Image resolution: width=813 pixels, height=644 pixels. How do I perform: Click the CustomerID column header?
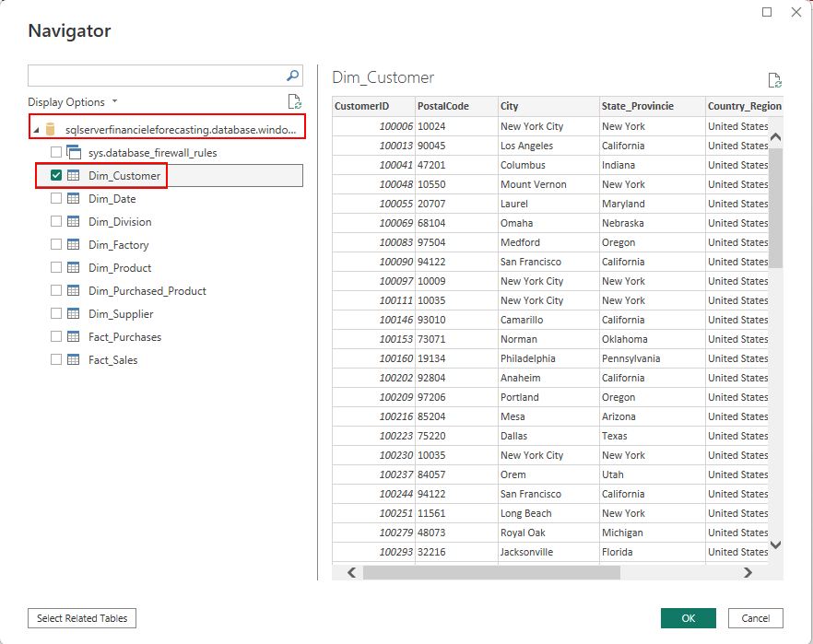tap(373, 106)
